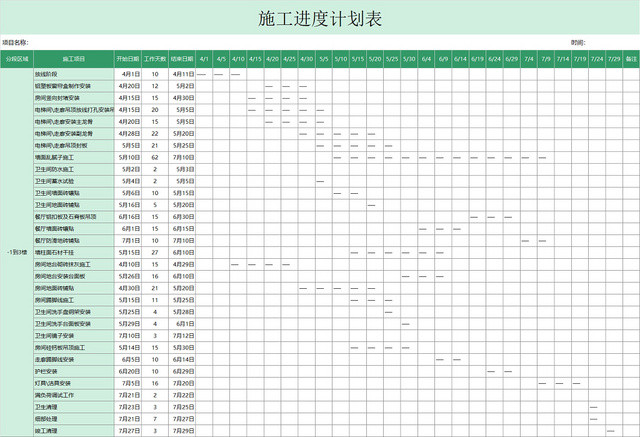Click the 施工项目 column header
The height and width of the screenshot is (437, 640).
pyautogui.click(x=73, y=59)
